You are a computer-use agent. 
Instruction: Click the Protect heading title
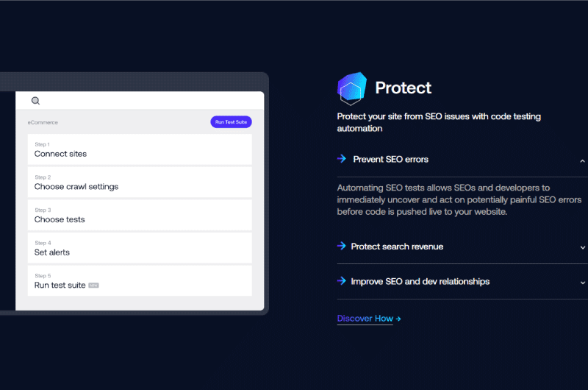(x=403, y=88)
